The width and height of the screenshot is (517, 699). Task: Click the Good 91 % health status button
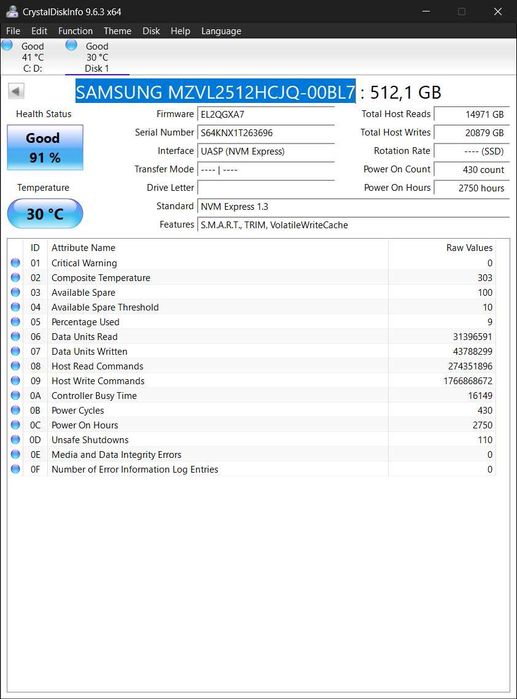[x=45, y=147]
